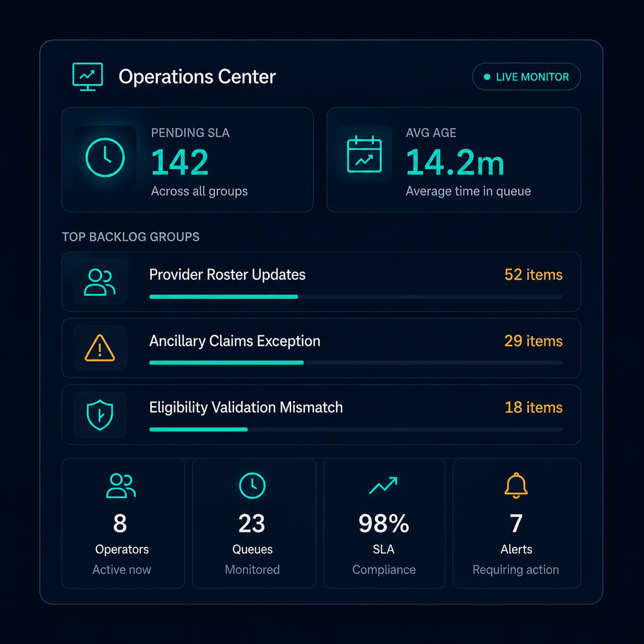Click the 'SLA' label in the stats card

384,549
